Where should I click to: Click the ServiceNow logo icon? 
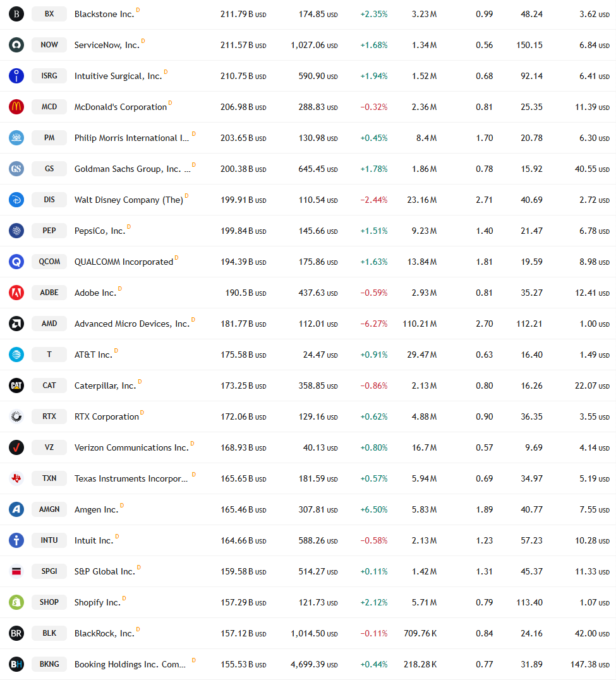pos(16,45)
